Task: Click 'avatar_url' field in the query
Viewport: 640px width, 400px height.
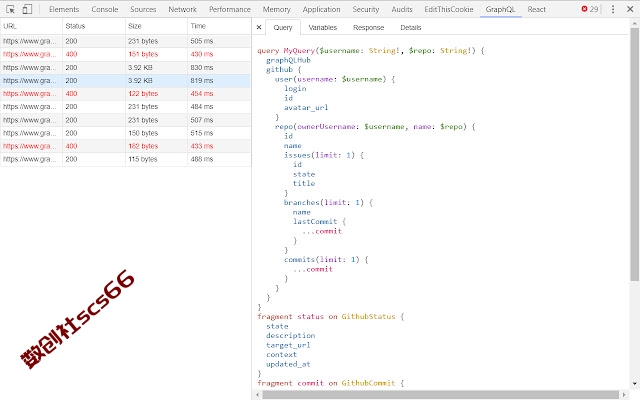Action: pos(306,108)
